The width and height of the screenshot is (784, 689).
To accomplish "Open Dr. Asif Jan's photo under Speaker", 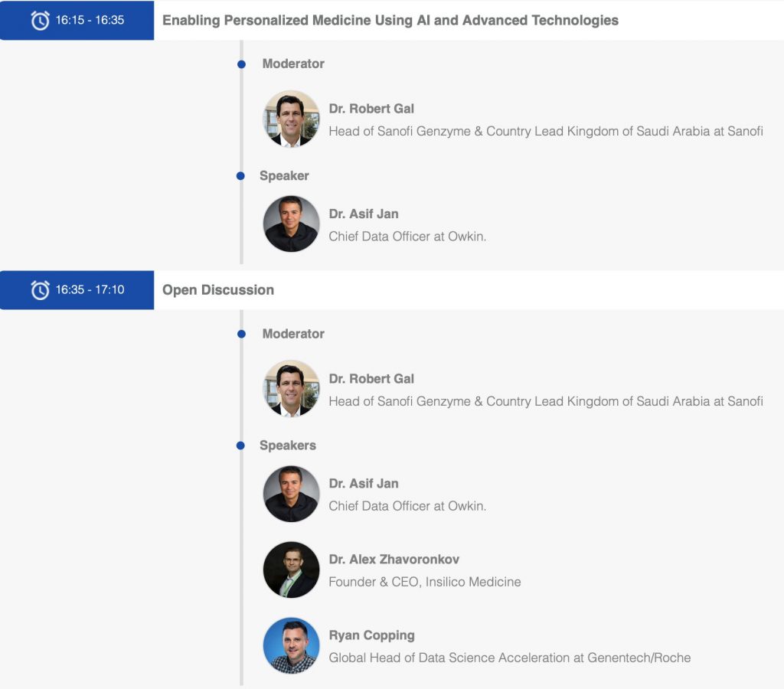I will pyautogui.click(x=291, y=224).
